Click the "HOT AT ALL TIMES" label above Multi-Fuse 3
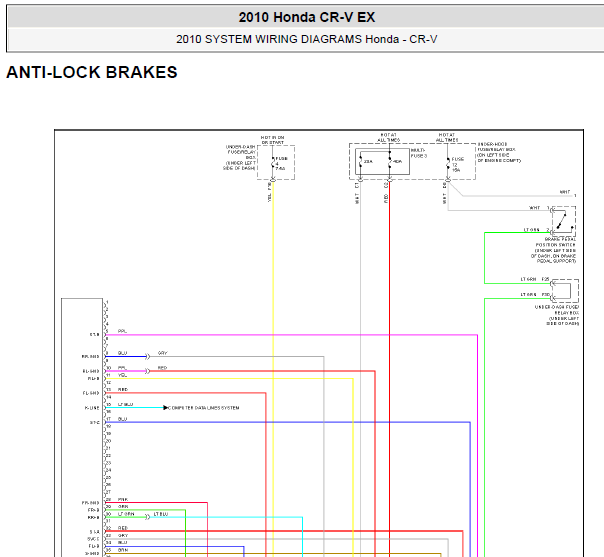This screenshot has width=604, height=557. 389,138
